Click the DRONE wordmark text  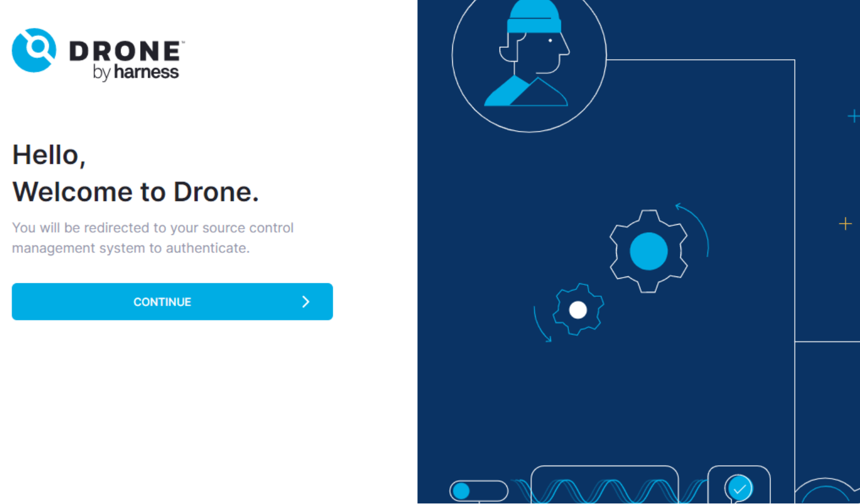(x=125, y=51)
